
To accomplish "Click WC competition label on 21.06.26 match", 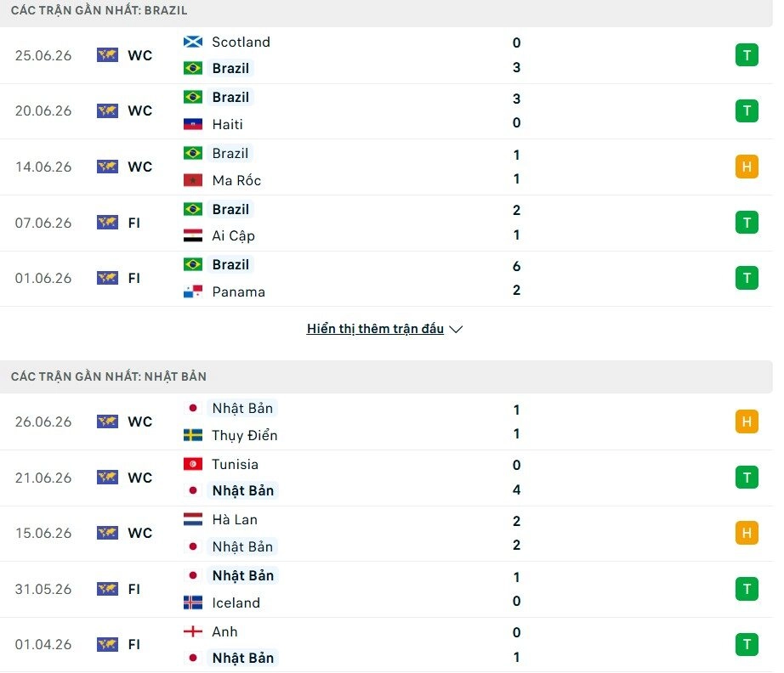I will click(140, 478).
